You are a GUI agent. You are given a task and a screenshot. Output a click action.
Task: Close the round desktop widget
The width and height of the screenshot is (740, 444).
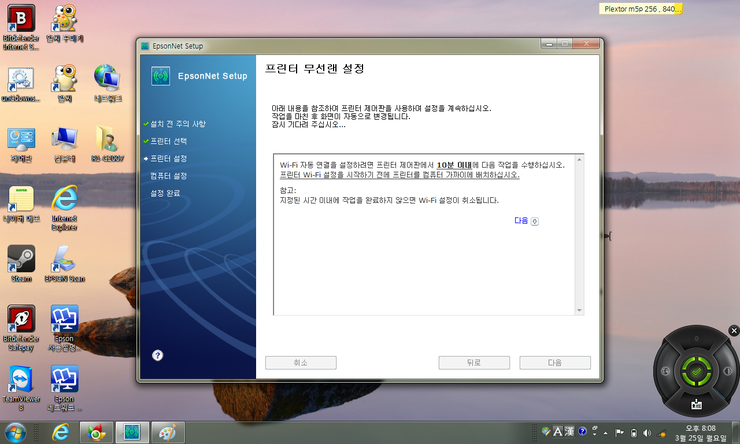pos(734,330)
